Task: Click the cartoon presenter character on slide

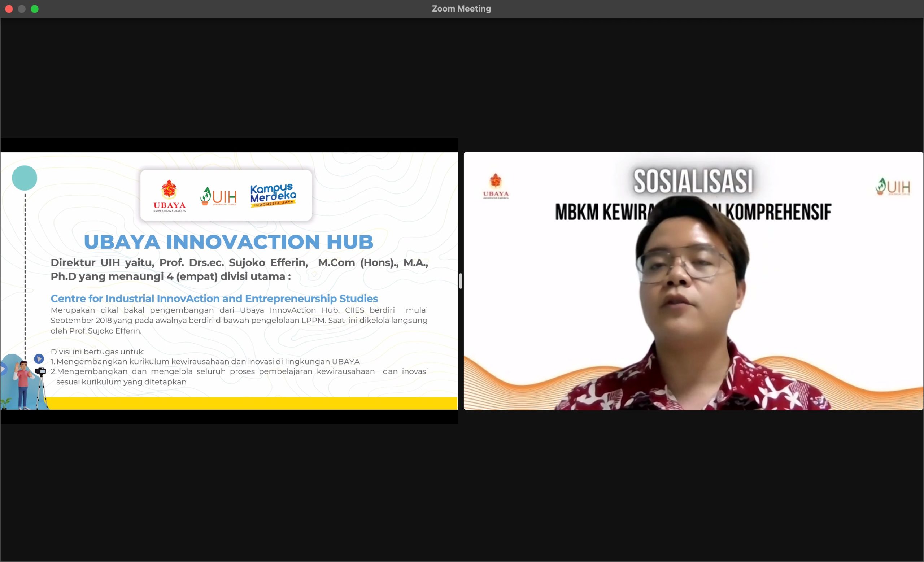Action: pyautogui.click(x=23, y=385)
